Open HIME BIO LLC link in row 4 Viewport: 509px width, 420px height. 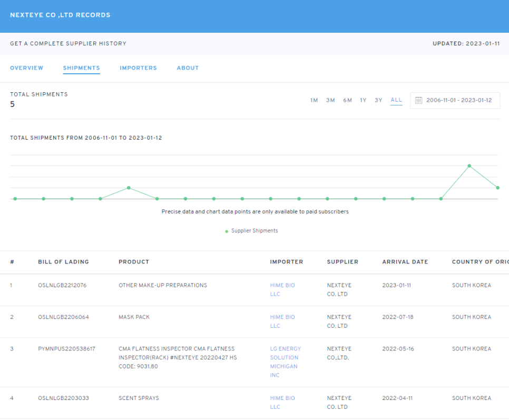[x=282, y=403]
